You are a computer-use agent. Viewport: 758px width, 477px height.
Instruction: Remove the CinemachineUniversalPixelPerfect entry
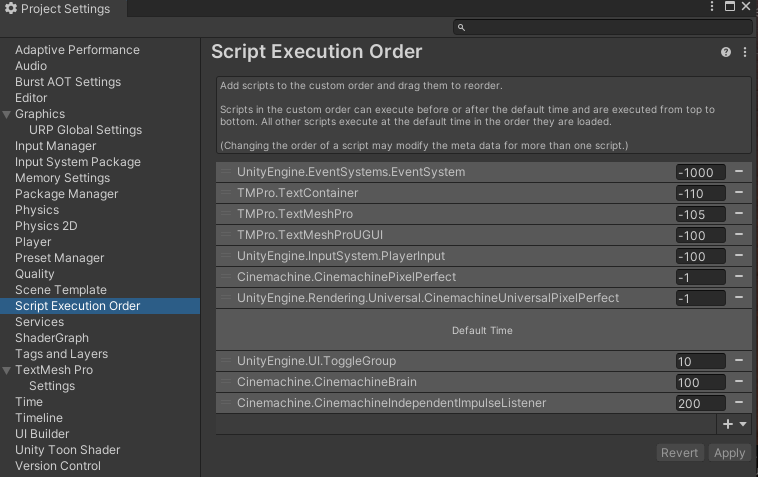(739, 297)
